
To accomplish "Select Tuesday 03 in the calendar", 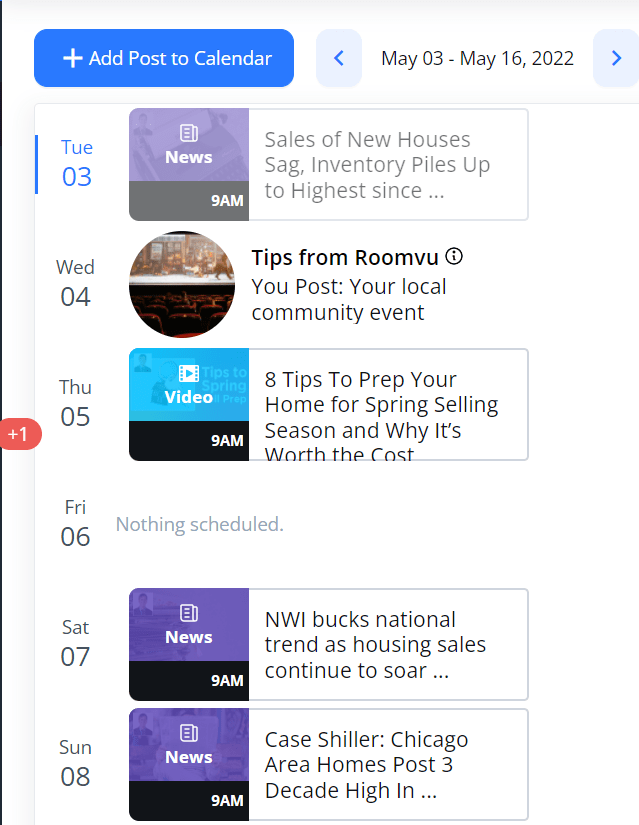I will (x=76, y=165).
